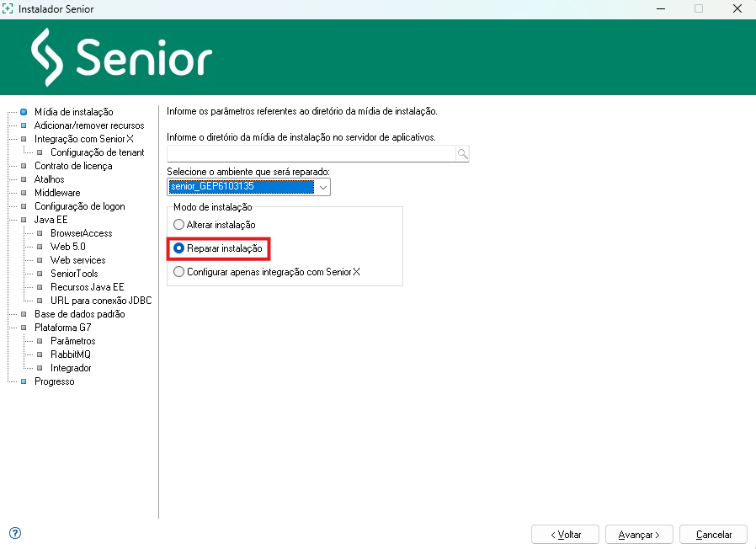The height and width of the screenshot is (549, 756).
Task: Go to Contrato de licença step
Action: point(73,166)
